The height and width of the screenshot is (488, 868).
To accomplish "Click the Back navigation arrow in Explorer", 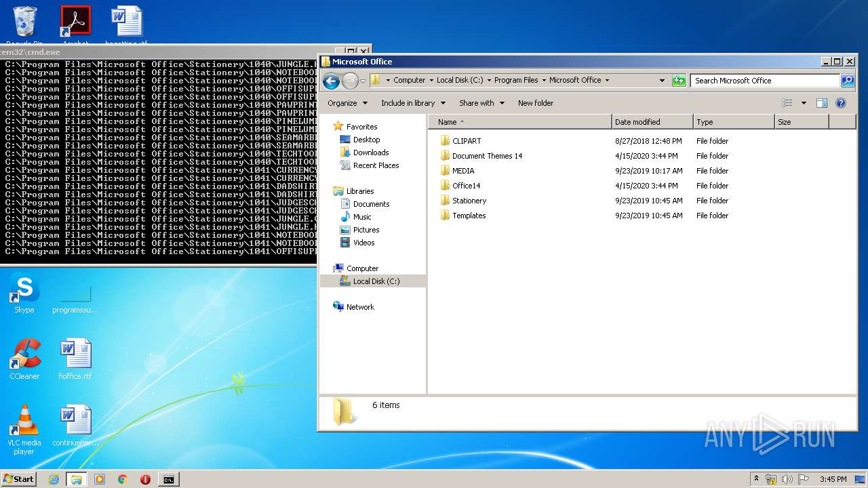I will click(x=331, y=81).
